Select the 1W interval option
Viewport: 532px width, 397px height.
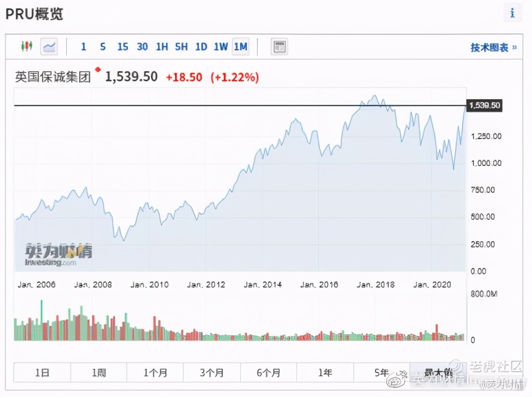coord(221,47)
